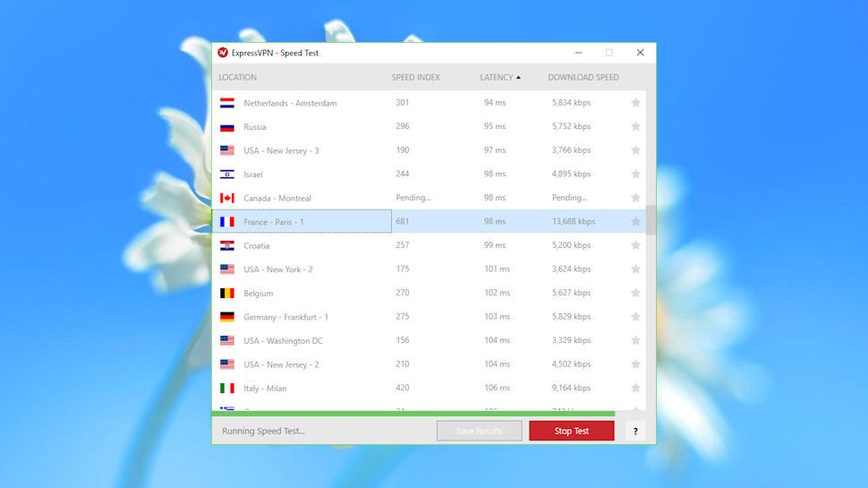The width and height of the screenshot is (868, 488).
Task: Select the Israel location
Action: click(x=429, y=174)
